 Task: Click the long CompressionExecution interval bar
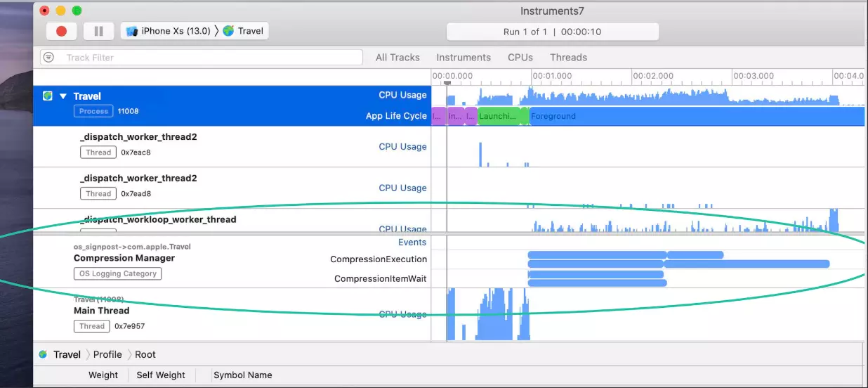click(746, 264)
